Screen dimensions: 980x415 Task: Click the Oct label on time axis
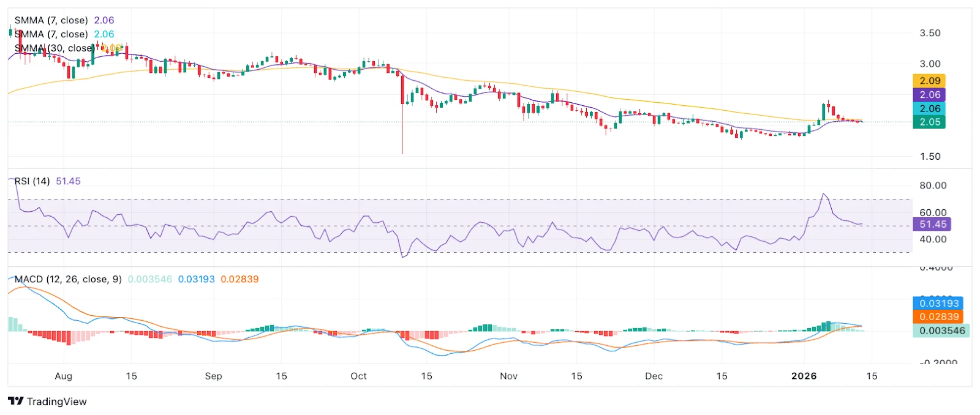tap(358, 376)
